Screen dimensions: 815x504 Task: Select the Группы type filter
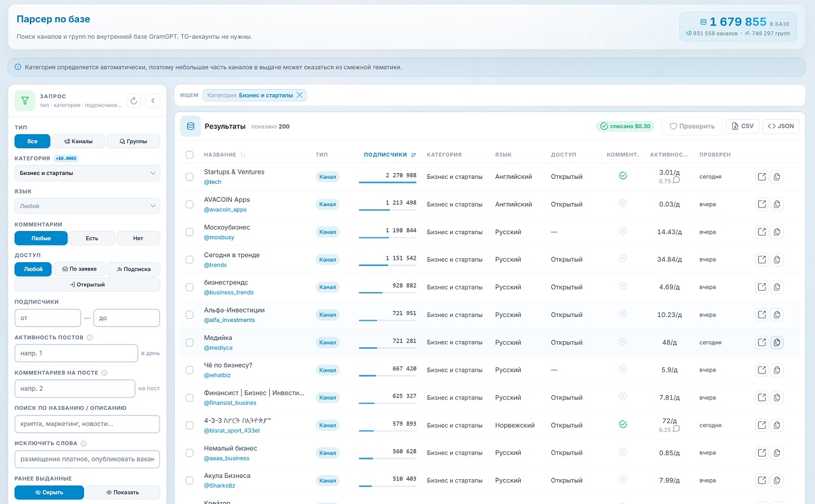(x=133, y=141)
